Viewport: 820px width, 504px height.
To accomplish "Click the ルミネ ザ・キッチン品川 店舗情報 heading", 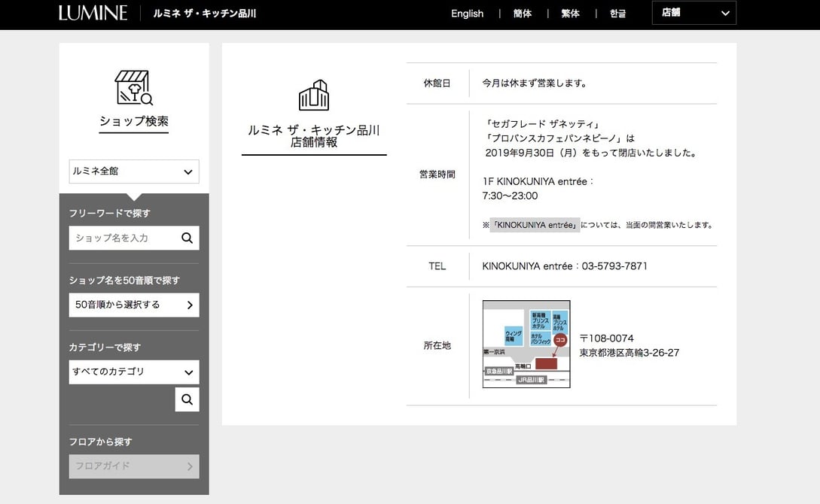I will pyautogui.click(x=314, y=136).
